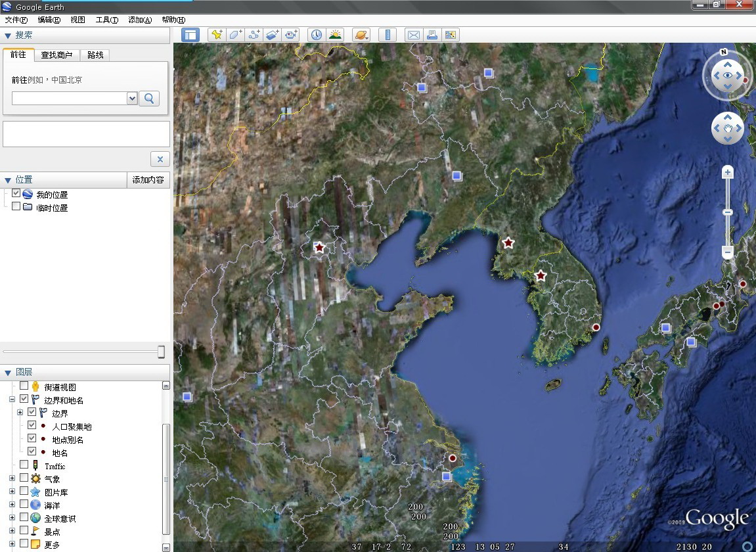
Task: Zoom in using the map zoom slider
Action: click(x=727, y=172)
